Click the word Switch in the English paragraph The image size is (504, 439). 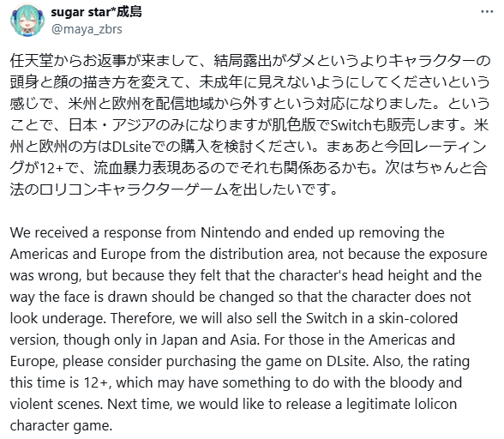(327, 318)
